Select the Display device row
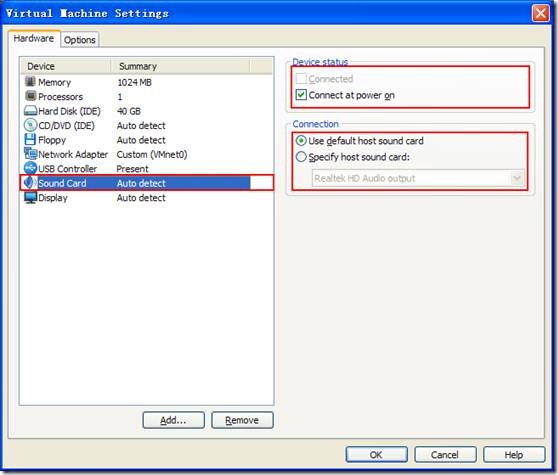Screen dimensions: 558x475 tap(147, 197)
